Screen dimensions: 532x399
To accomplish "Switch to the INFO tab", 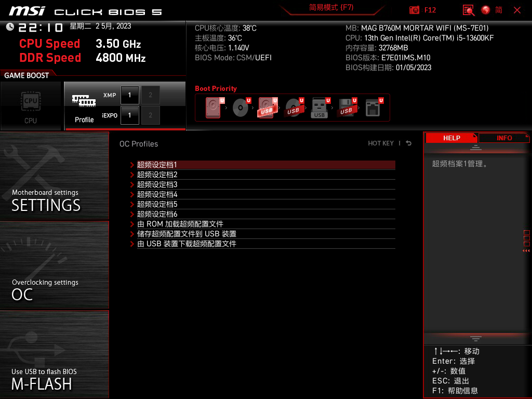I will 504,138.
